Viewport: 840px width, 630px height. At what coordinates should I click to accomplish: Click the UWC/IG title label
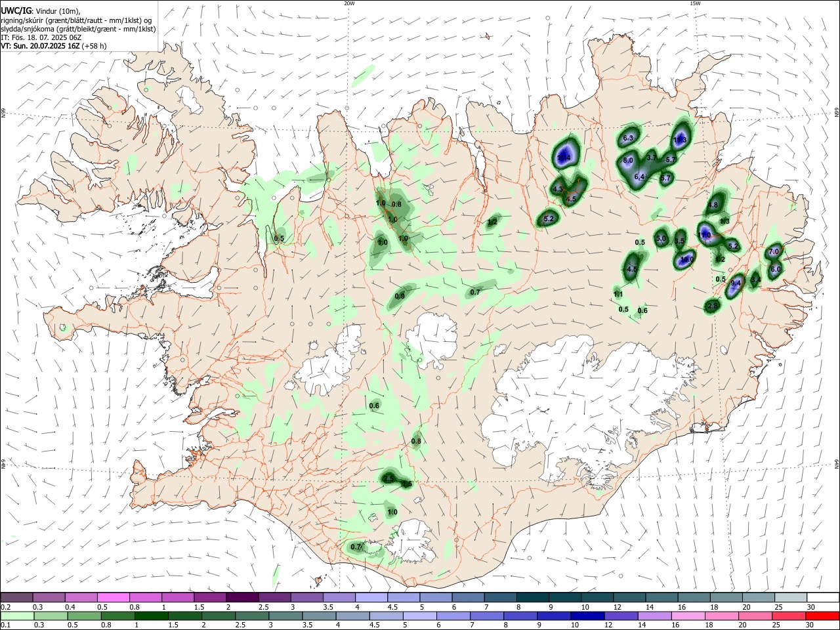(16, 10)
